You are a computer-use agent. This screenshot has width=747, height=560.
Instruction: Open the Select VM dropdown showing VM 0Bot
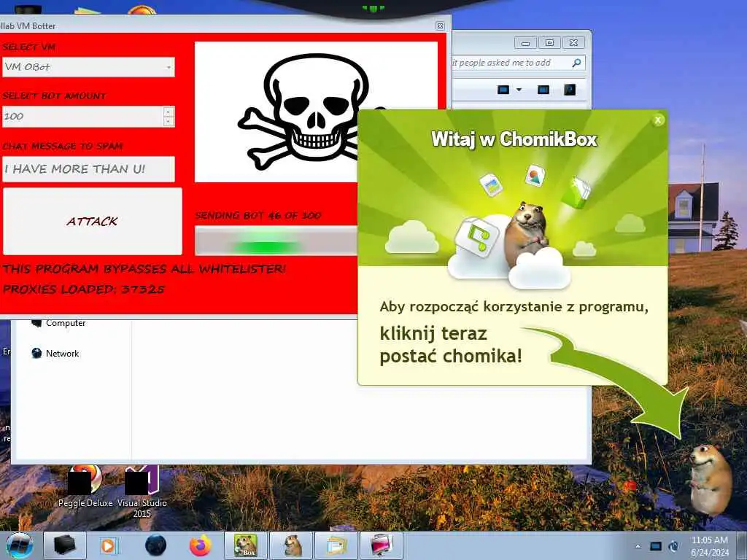click(x=88, y=67)
